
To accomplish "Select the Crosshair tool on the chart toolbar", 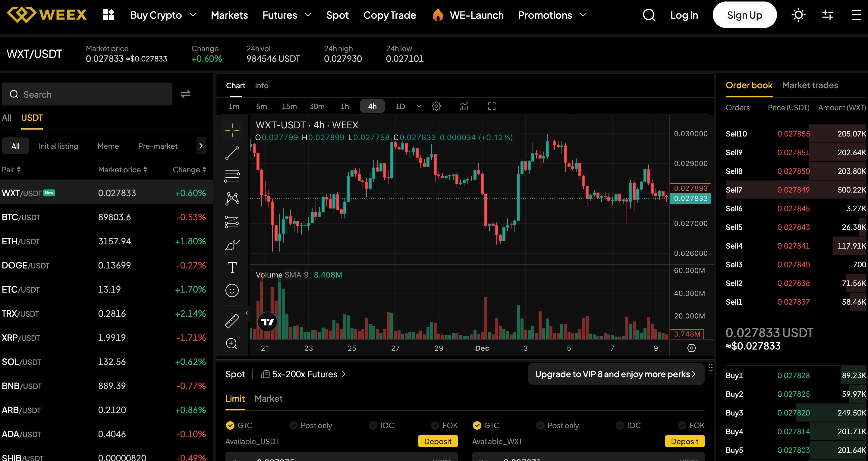I will [232, 130].
